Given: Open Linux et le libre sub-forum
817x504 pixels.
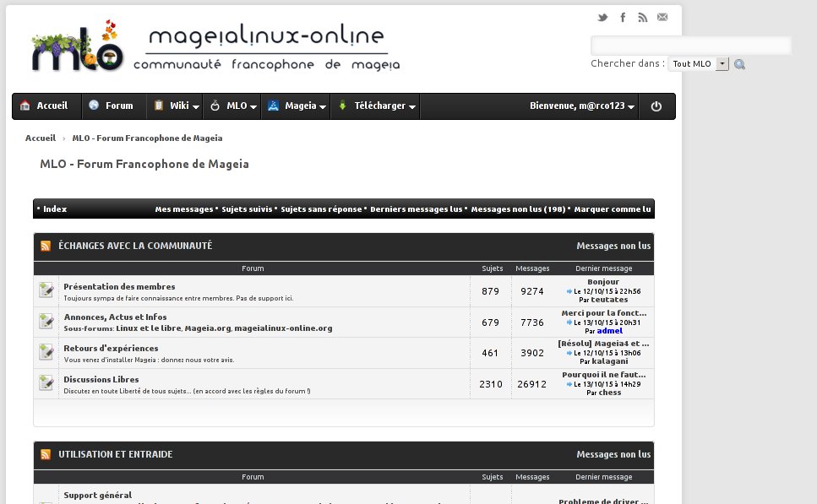Looking at the screenshot, I should (149, 328).
